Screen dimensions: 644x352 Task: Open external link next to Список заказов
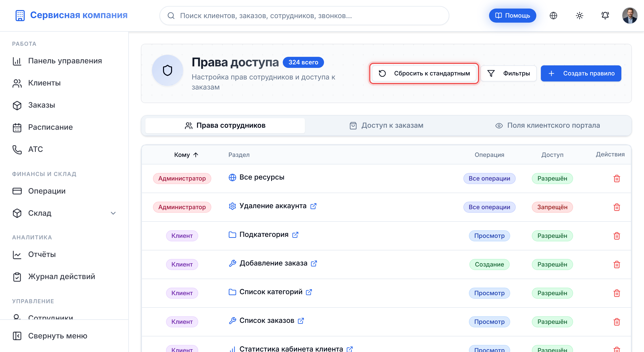(301, 321)
